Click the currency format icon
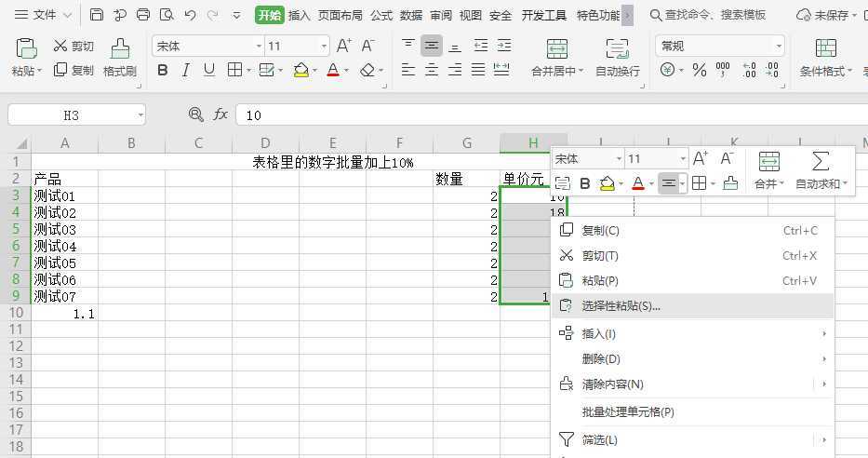This screenshot has width=868, height=458. [x=668, y=71]
